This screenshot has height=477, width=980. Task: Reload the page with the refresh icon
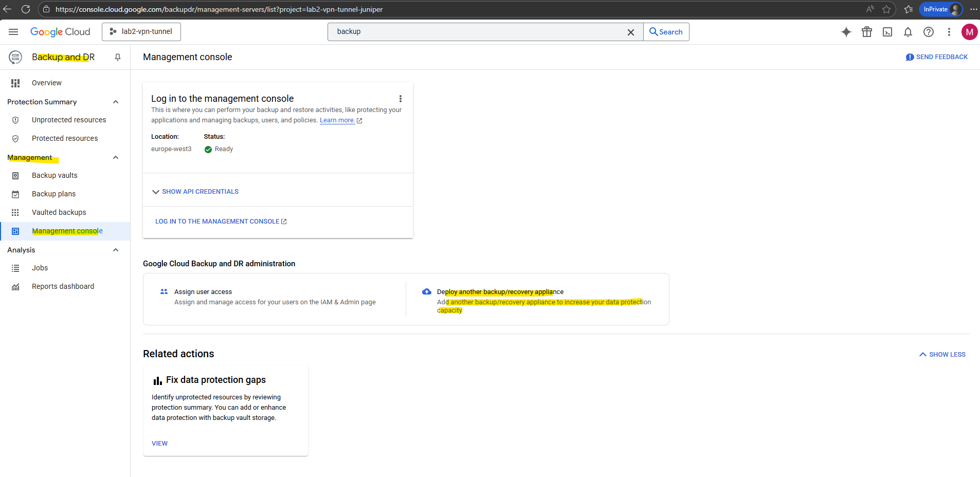pos(26,9)
